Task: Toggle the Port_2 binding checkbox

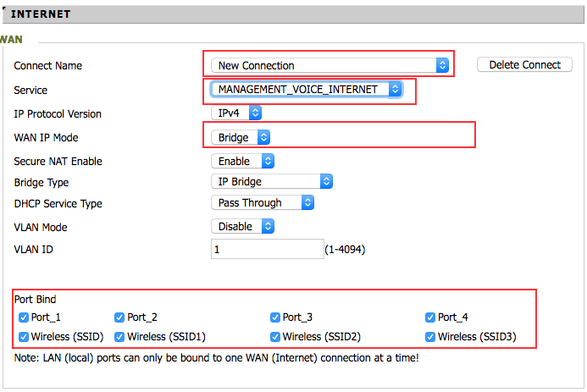Action: click(119, 317)
